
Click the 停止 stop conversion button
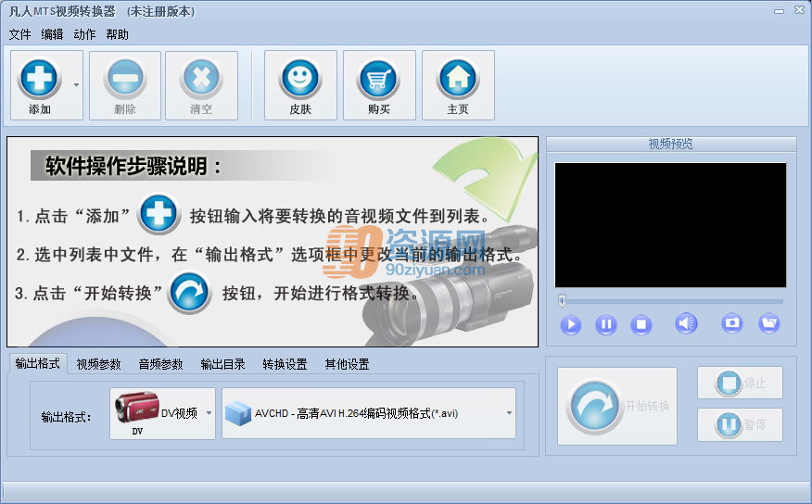pos(740,383)
